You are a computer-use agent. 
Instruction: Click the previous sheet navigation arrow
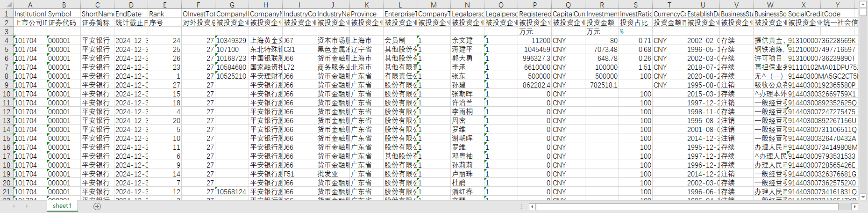pyautogui.click(x=14, y=206)
